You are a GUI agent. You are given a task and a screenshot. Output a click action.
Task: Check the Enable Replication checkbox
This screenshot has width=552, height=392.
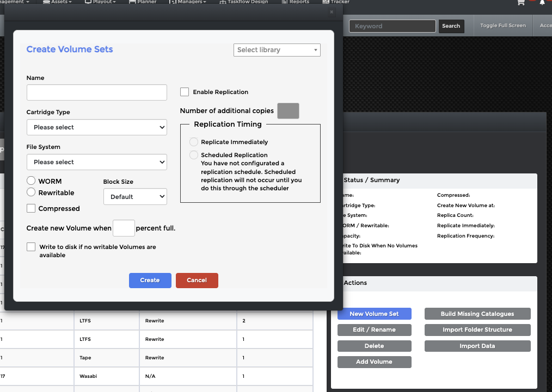[x=185, y=92]
